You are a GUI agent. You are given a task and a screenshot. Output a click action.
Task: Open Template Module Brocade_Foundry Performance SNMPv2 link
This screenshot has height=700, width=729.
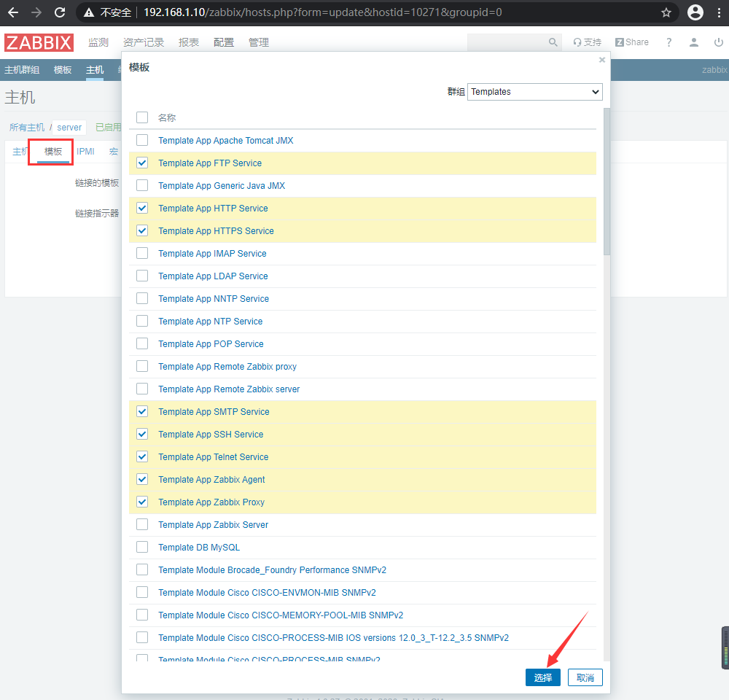272,569
